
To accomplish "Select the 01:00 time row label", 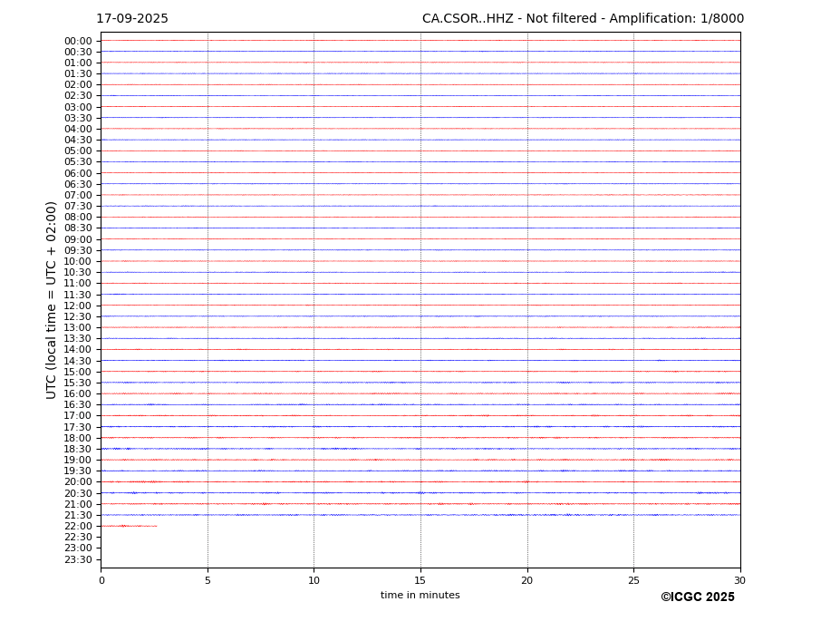I will pos(78,63).
